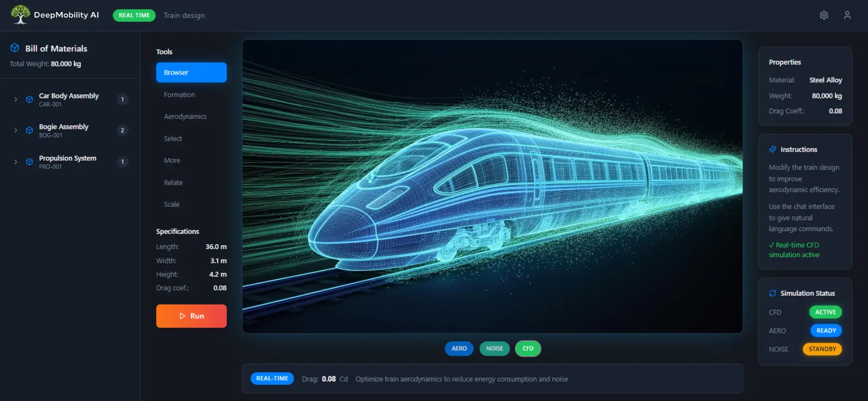Select the Bogie Assembly row

pos(70,130)
